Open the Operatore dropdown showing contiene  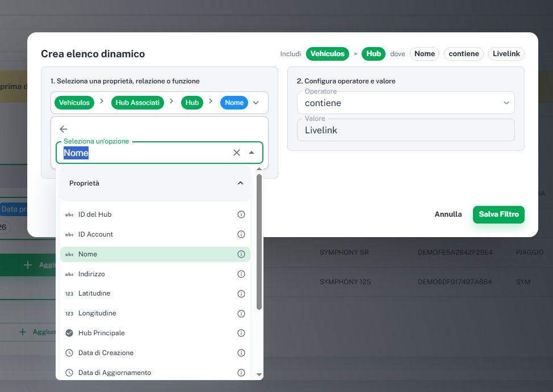coord(405,103)
